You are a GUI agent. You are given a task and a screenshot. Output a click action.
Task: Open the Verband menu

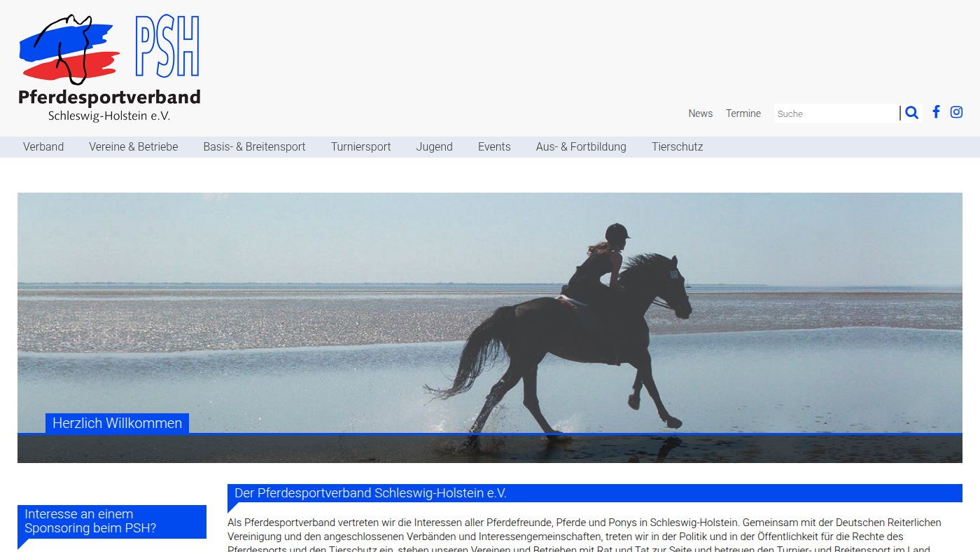pos(43,147)
